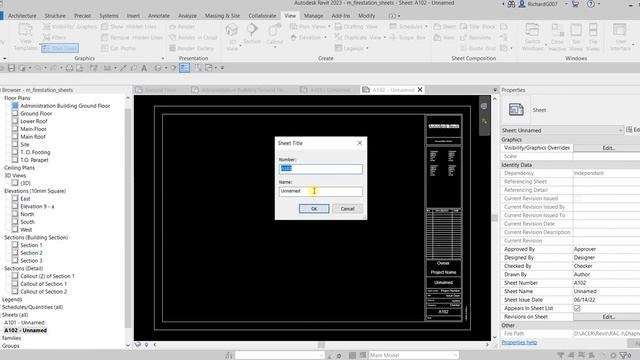This screenshot has width=640, height=360.
Task: Open the Collaborate ribbon tab
Action: [x=262, y=16]
